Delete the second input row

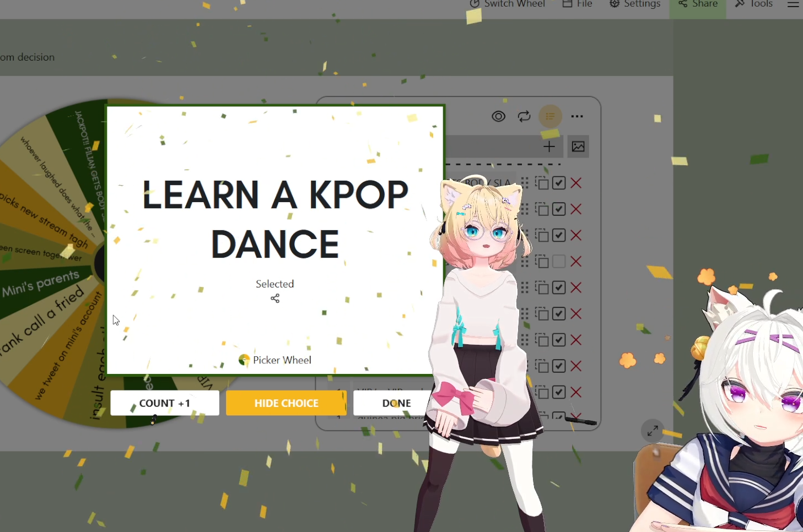click(576, 209)
